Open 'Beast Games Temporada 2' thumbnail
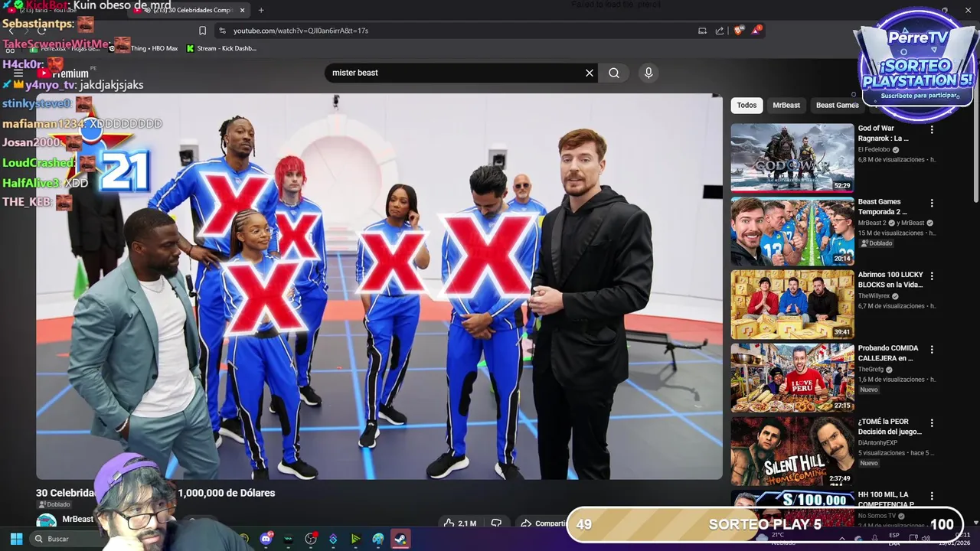The height and width of the screenshot is (551, 980). pyautogui.click(x=792, y=231)
